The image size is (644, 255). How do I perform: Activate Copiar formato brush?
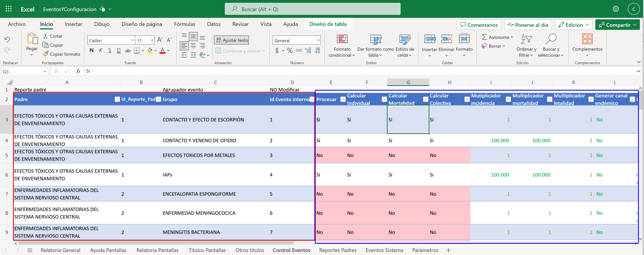coord(61,54)
